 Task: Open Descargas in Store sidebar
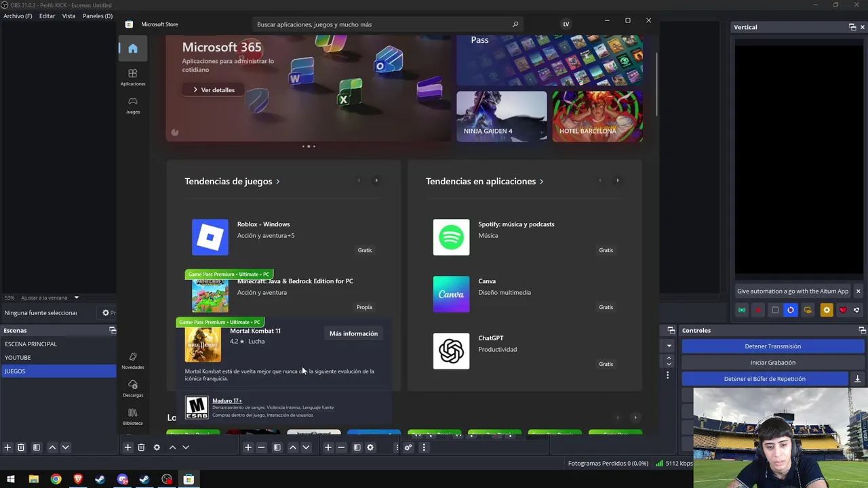[133, 388]
